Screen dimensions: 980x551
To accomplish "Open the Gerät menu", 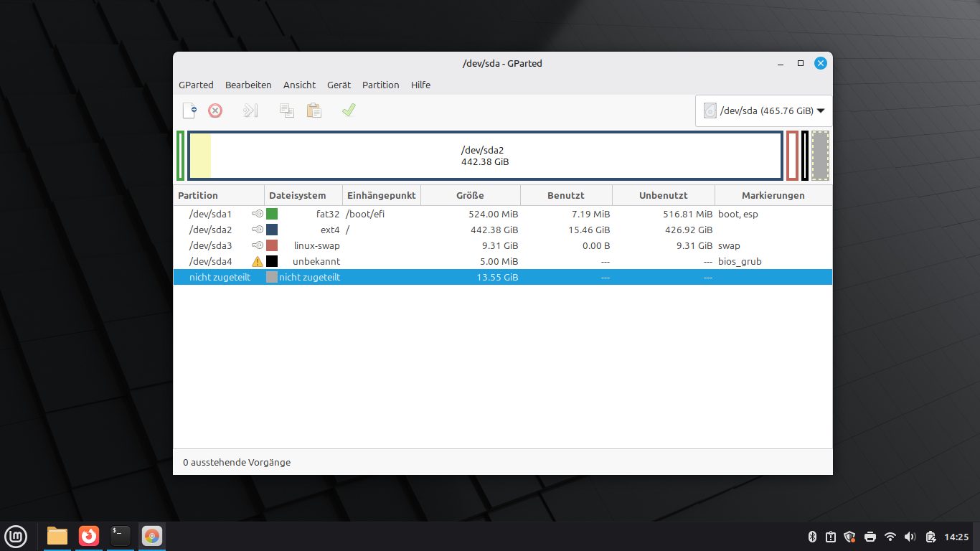I will pos(339,85).
